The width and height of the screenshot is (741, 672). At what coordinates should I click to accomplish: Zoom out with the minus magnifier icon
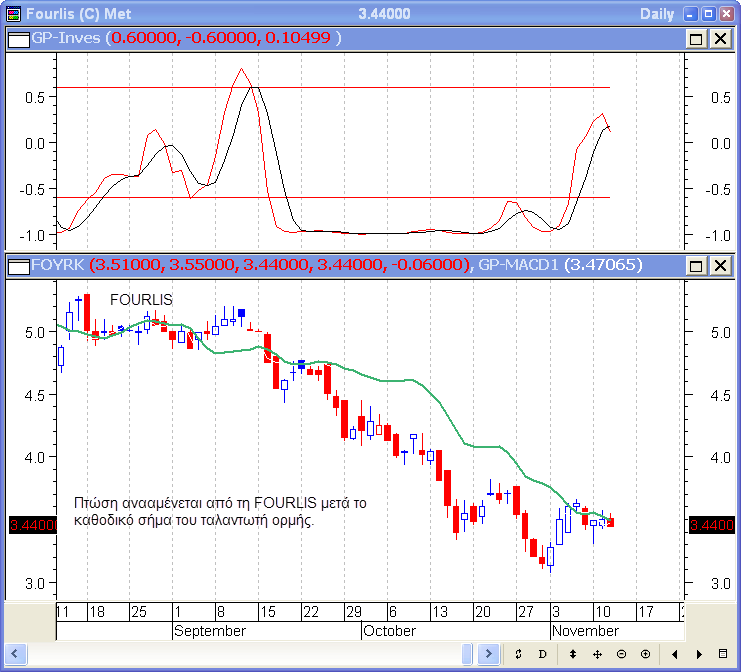point(621,654)
